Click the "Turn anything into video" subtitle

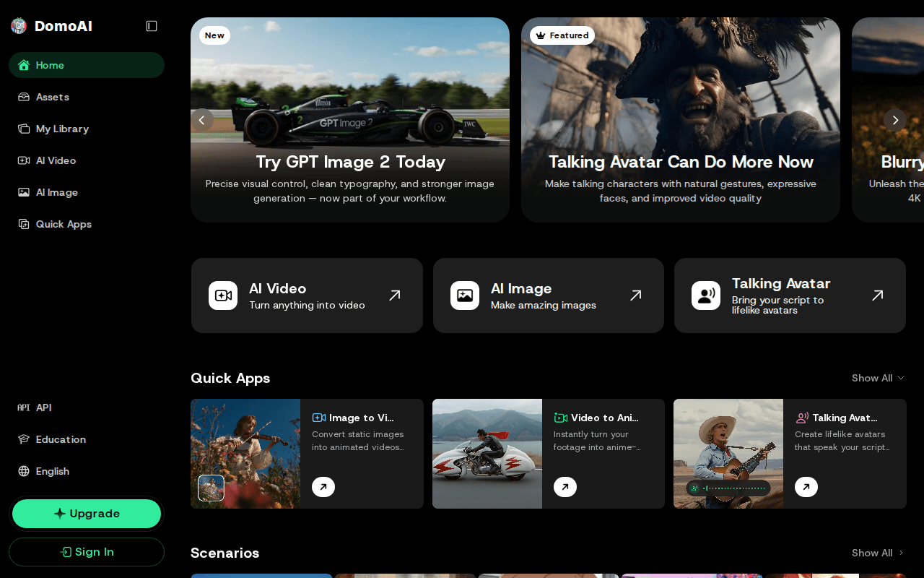pyautogui.click(x=307, y=305)
